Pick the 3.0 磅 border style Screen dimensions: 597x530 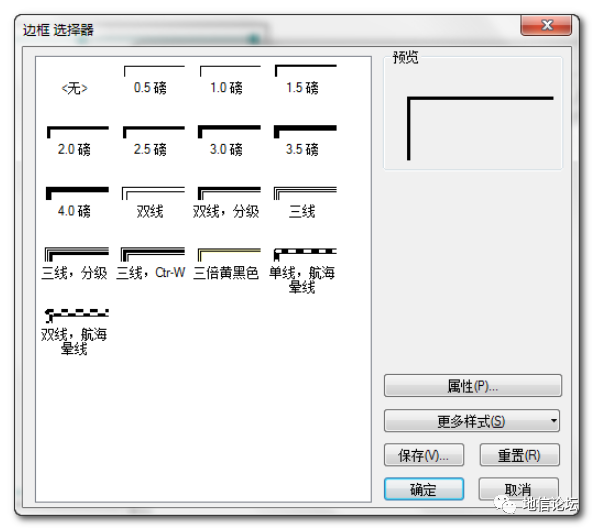[229, 140]
